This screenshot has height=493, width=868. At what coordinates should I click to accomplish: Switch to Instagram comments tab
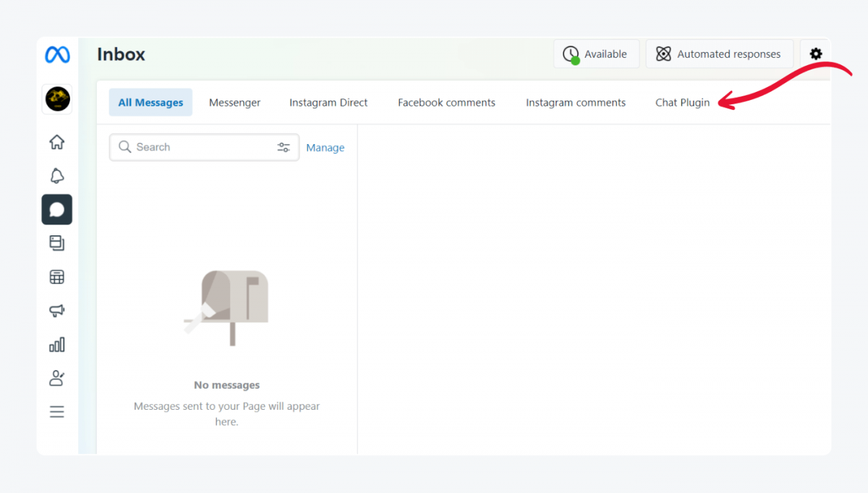(576, 103)
